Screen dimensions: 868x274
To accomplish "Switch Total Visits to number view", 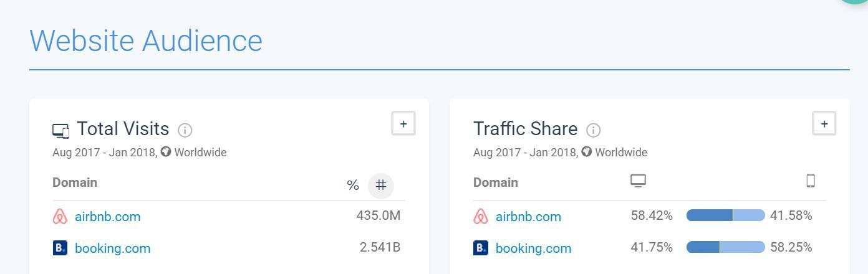I will tap(381, 186).
